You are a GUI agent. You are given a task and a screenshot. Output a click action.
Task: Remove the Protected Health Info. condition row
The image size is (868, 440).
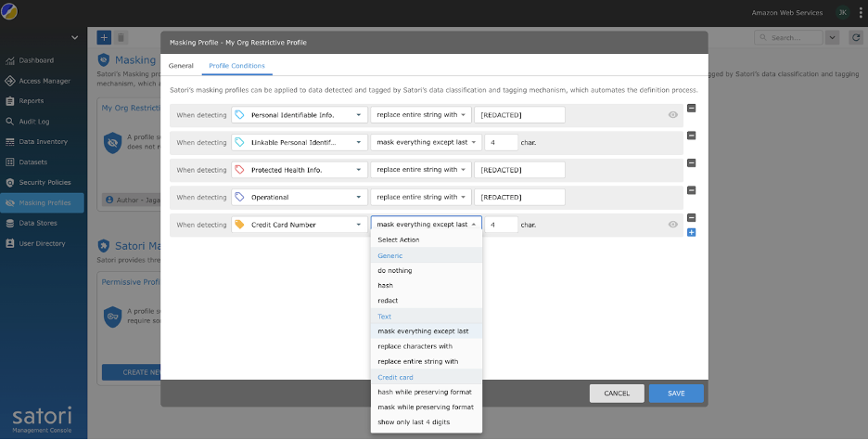pyautogui.click(x=692, y=163)
